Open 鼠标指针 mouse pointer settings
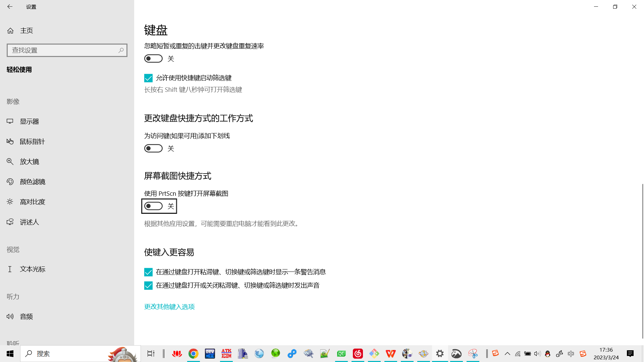Viewport: 644px width, 362px height. click(32, 141)
